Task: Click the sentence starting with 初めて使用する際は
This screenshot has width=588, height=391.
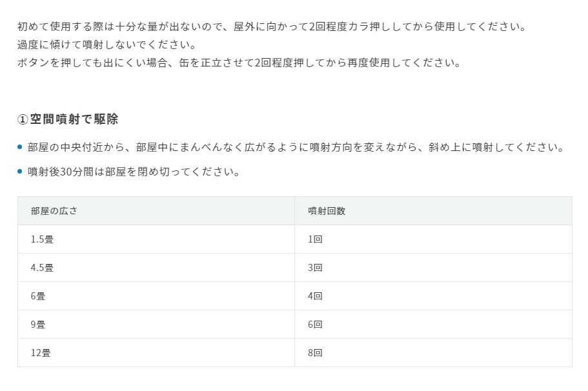Action: 272,26
